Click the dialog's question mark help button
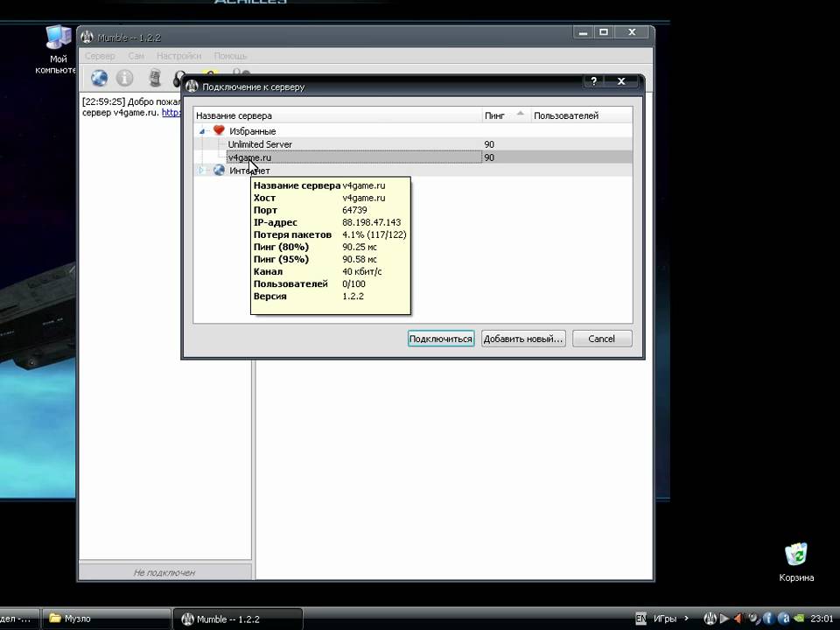840x630 pixels. 593,81
